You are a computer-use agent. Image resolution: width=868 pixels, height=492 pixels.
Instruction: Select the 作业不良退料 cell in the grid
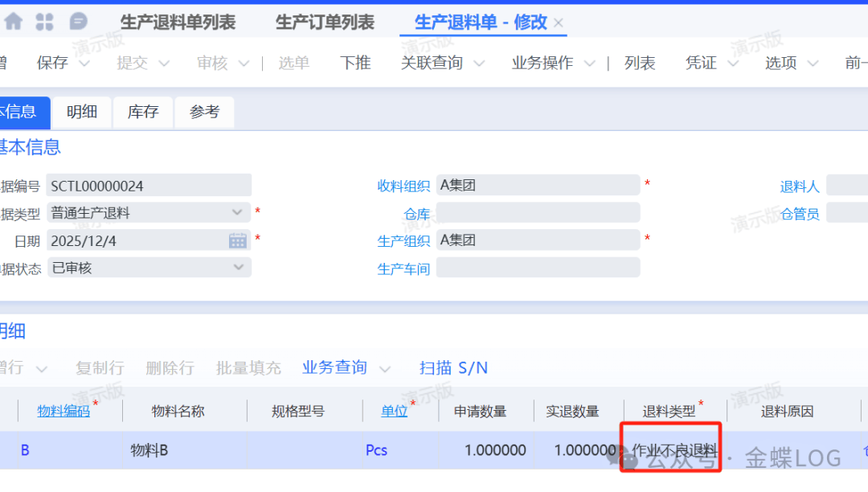(x=674, y=449)
